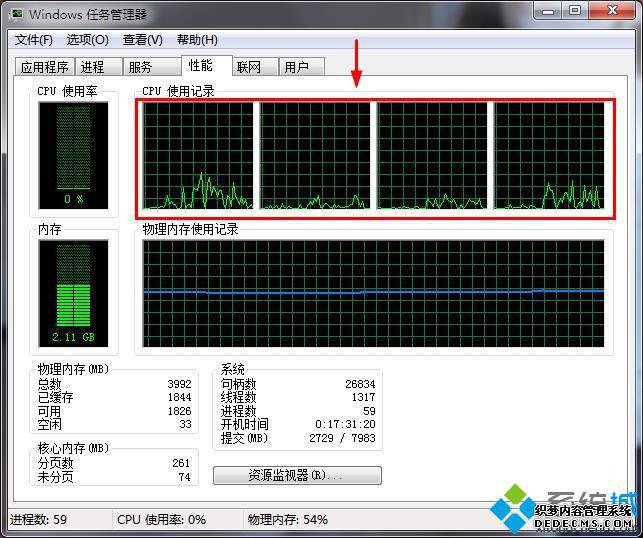Screen dimensions: 643x538
Task: Minimize the Task Manager window
Action: pos(548,11)
